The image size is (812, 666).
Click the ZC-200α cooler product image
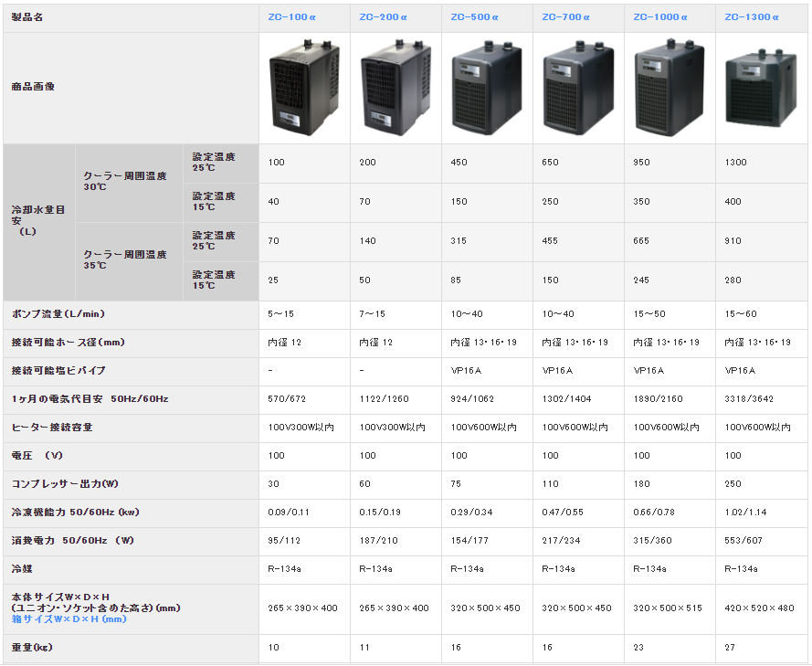tap(395, 89)
